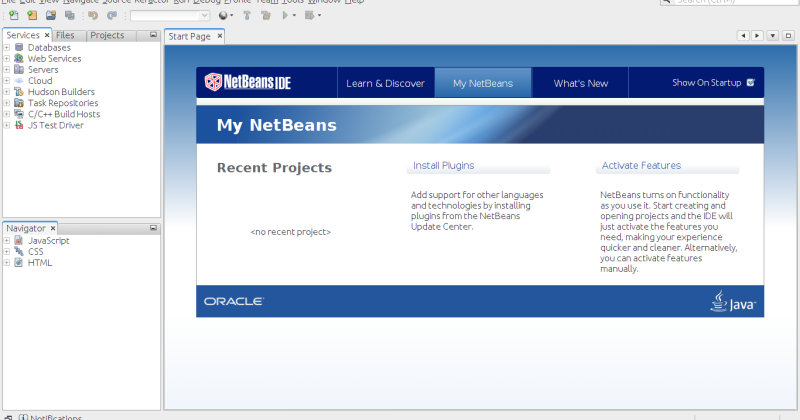Open the Run Project dropdown arrow

coord(294,16)
